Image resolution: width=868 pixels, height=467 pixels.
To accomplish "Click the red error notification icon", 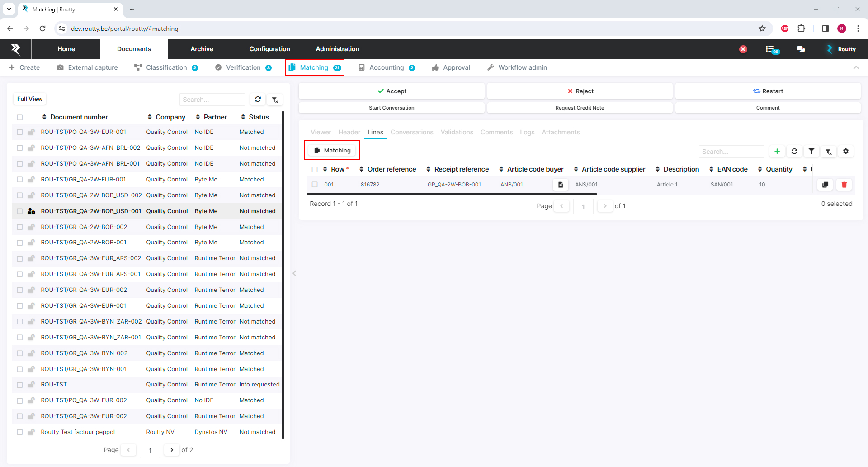I will click(743, 49).
